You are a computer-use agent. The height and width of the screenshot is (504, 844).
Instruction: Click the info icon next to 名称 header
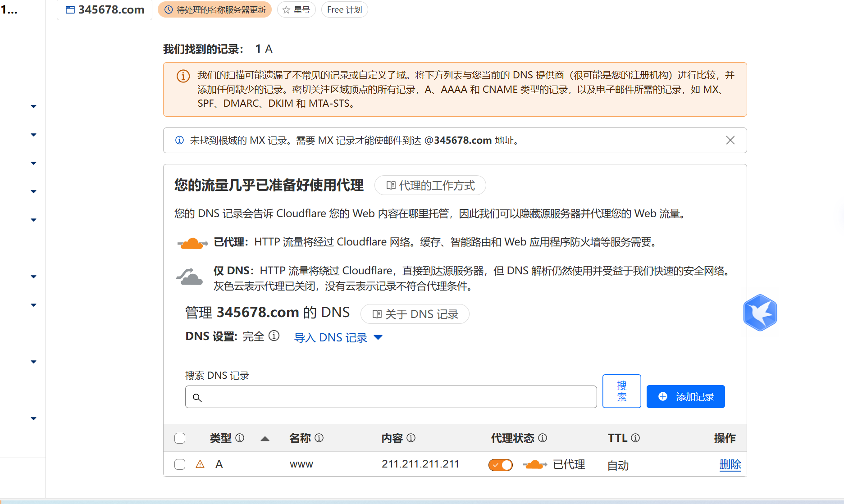(x=319, y=438)
